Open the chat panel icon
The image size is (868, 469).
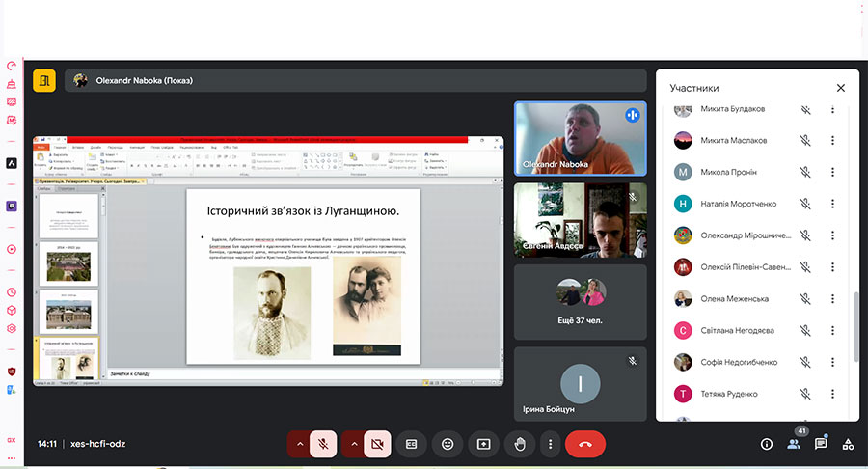point(821,444)
